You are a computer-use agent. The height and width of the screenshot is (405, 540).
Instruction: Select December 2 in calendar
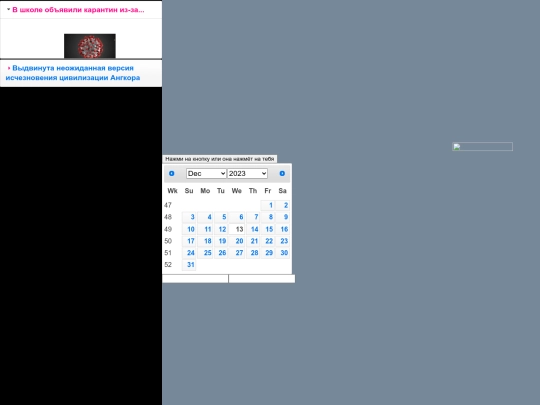point(282,205)
